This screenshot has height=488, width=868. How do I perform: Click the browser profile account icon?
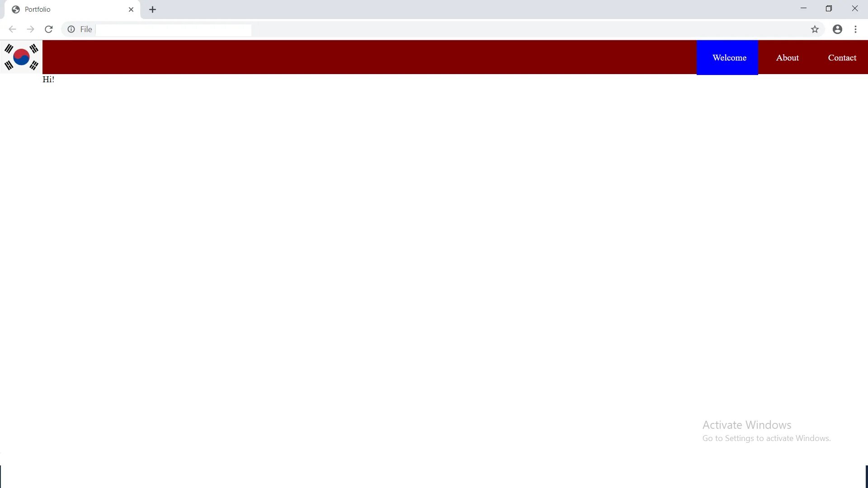click(838, 29)
